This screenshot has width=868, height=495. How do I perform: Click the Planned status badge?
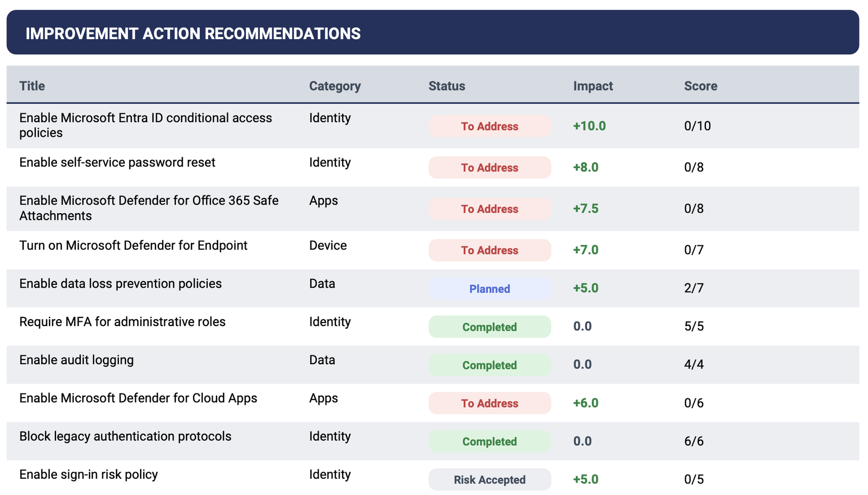[x=490, y=289]
